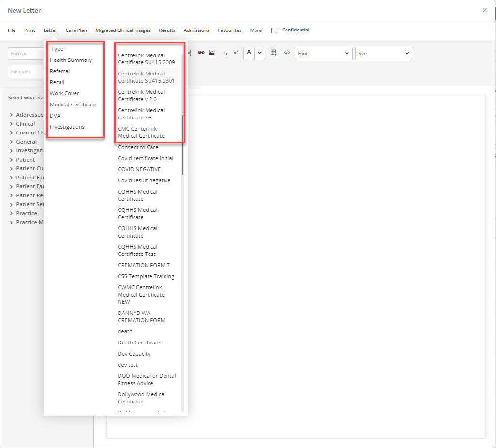Insert an image using the picture icon

click(211, 52)
